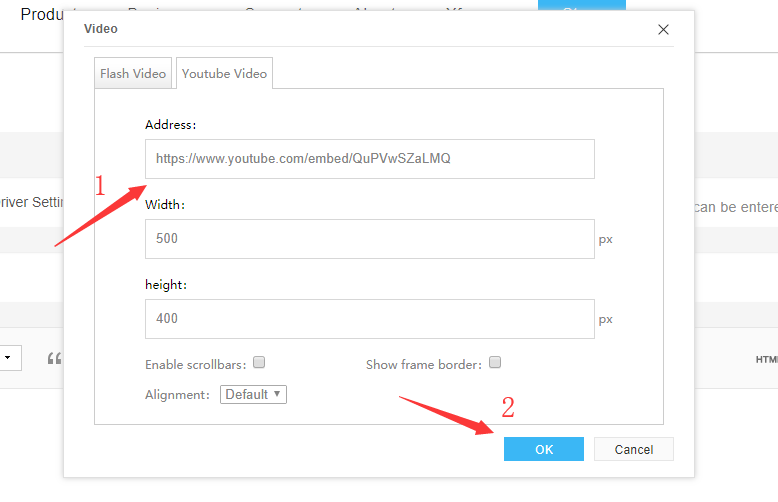
Task: Open the Alignment Default dropdown
Action: [253, 394]
